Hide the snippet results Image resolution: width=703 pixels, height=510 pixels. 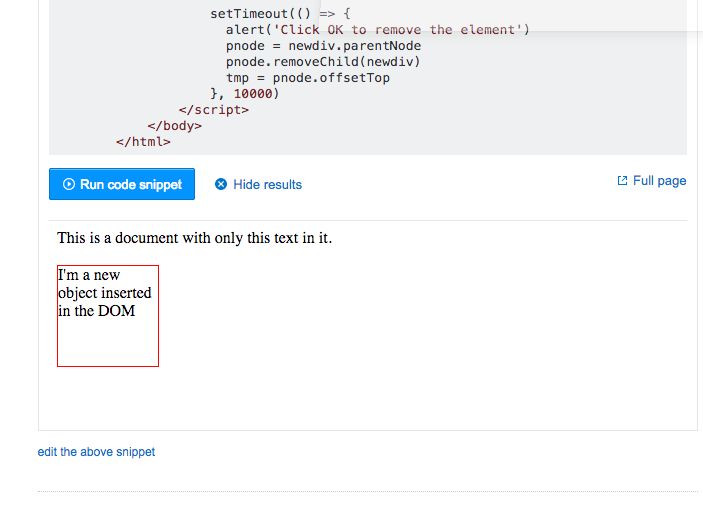pyautogui.click(x=258, y=185)
